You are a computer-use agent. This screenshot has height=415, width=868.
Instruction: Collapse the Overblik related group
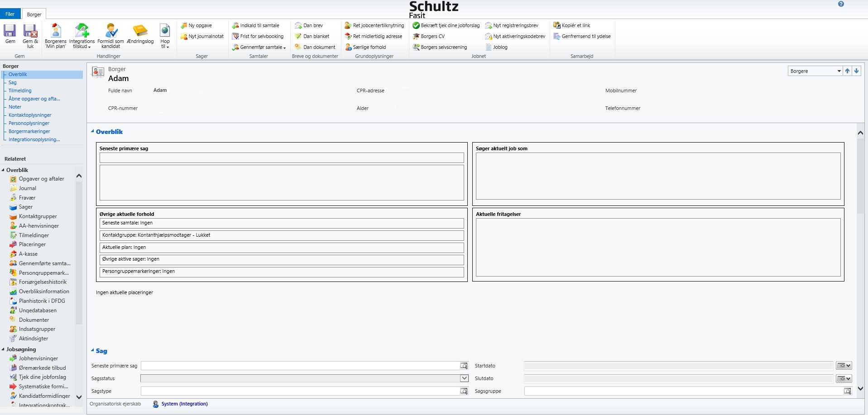[3, 170]
